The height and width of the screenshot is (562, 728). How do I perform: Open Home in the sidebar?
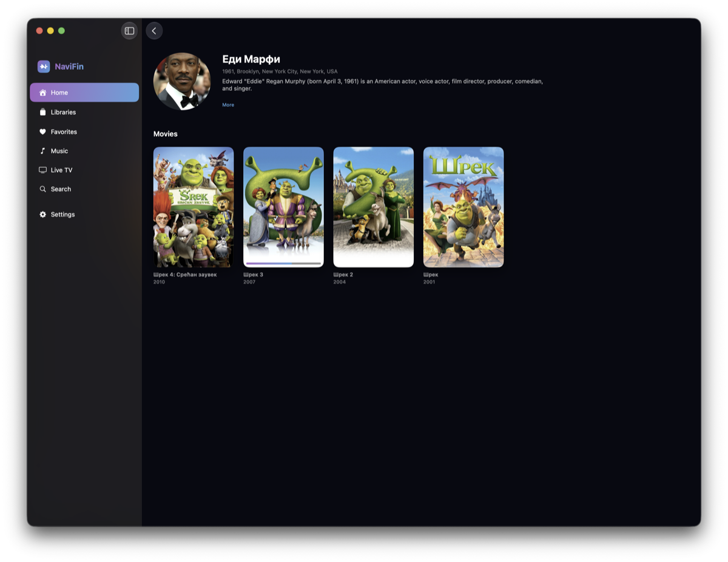(84, 93)
